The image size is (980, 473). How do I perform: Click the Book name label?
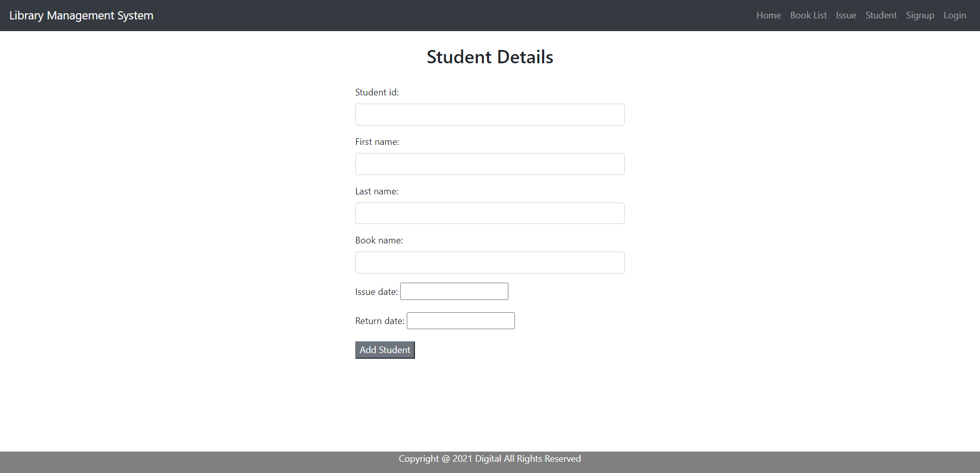pyautogui.click(x=378, y=240)
